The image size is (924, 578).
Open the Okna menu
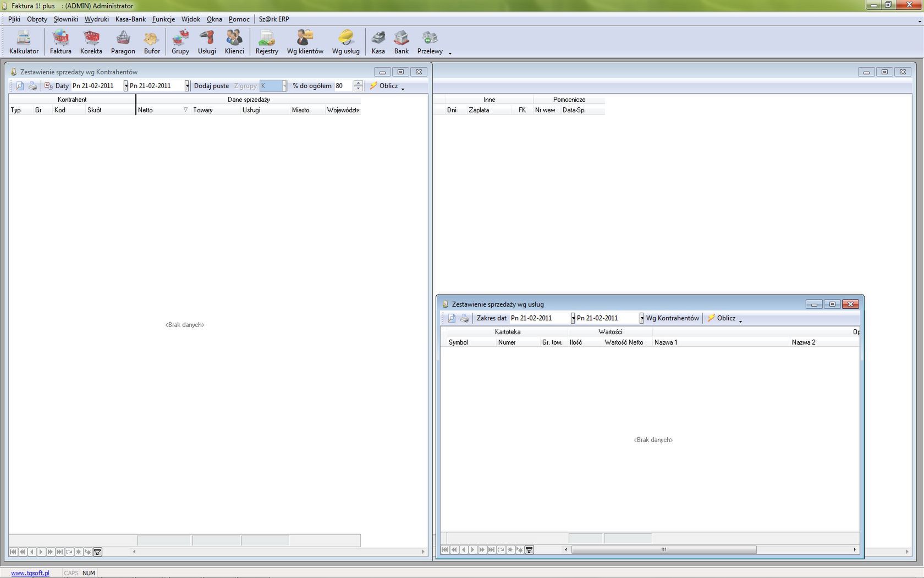coord(215,19)
